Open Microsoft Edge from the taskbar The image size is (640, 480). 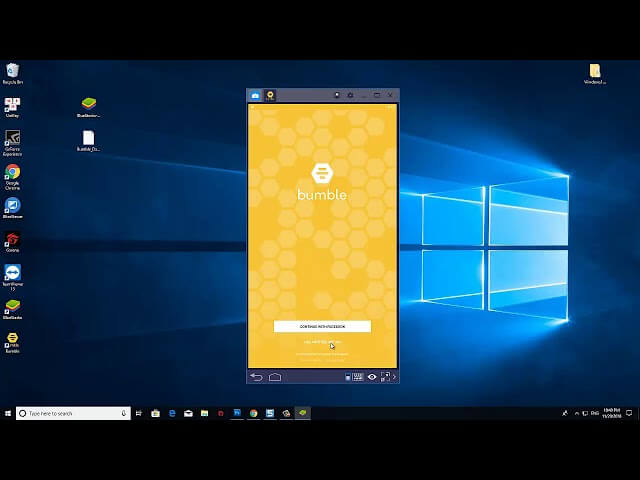click(172, 413)
